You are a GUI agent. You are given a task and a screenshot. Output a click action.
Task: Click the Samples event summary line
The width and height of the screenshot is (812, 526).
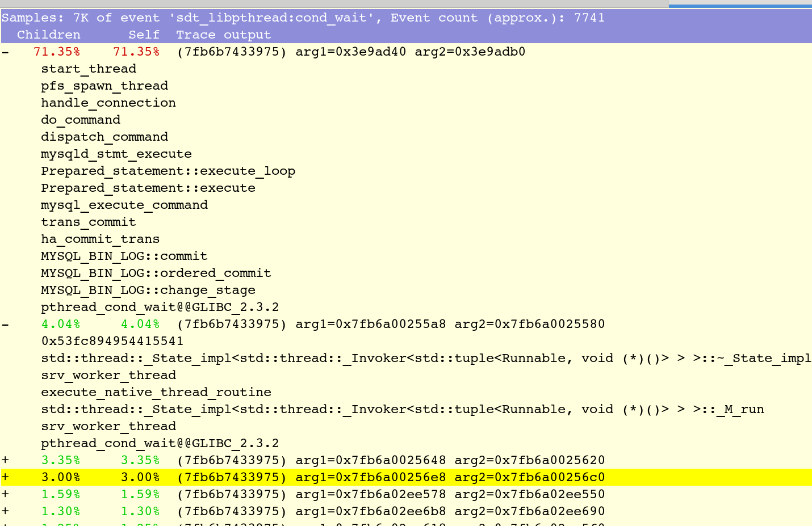pyautogui.click(x=303, y=18)
